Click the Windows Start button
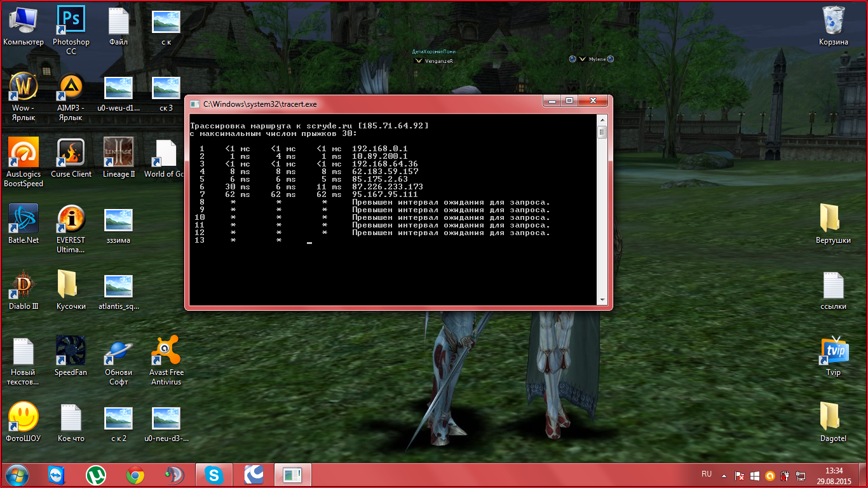The height and width of the screenshot is (488, 868). pos(17,475)
